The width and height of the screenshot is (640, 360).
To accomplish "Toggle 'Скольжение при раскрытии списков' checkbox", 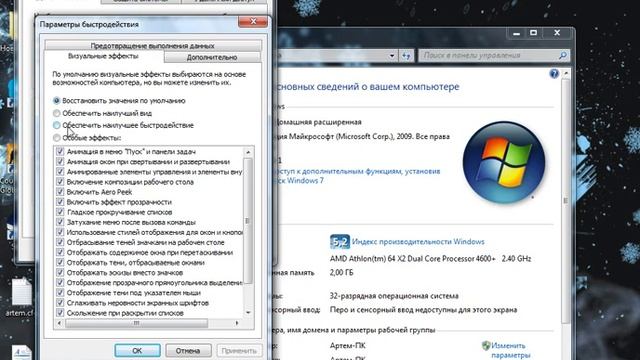I will [x=60, y=313].
